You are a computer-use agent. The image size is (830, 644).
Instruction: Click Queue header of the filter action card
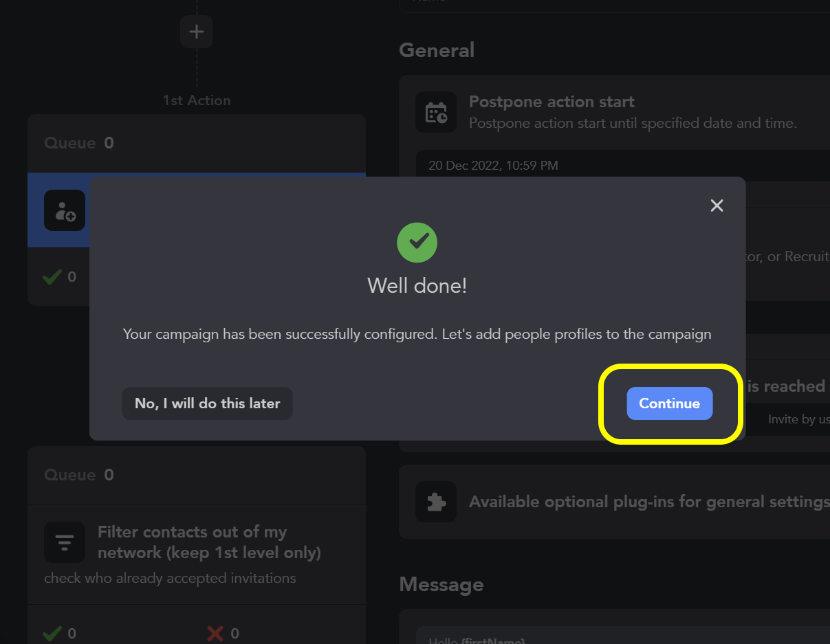point(70,475)
